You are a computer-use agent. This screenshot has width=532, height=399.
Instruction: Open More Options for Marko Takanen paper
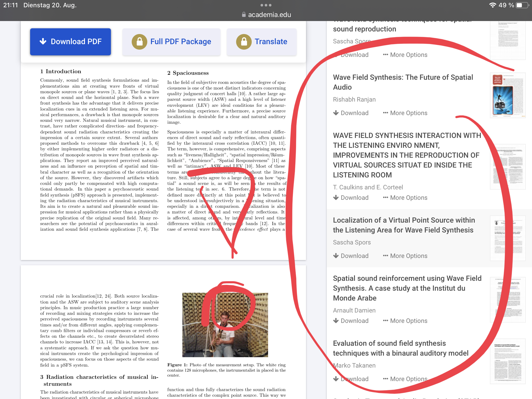tap(405, 379)
